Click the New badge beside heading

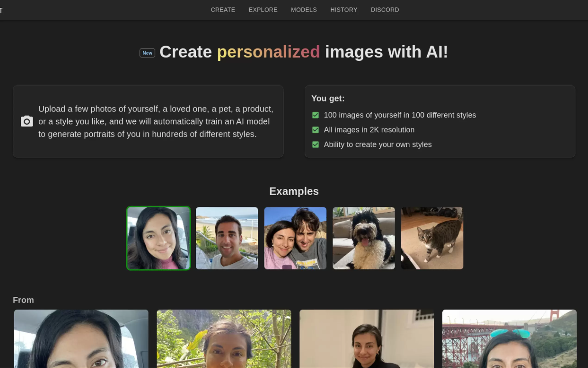coord(147,53)
